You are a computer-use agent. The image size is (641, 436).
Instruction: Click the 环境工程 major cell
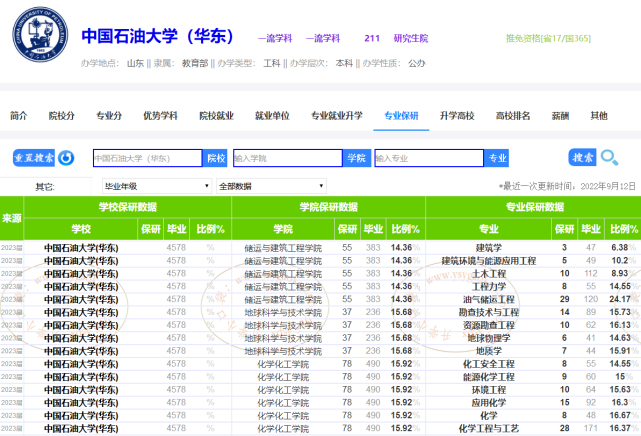(x=489, y=390)
